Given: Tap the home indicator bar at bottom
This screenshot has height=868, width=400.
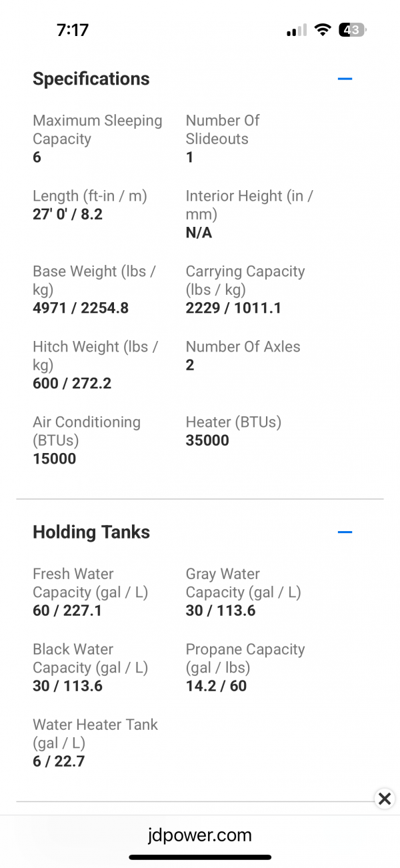Looking at the screenshot, I should tap(200, 857).
